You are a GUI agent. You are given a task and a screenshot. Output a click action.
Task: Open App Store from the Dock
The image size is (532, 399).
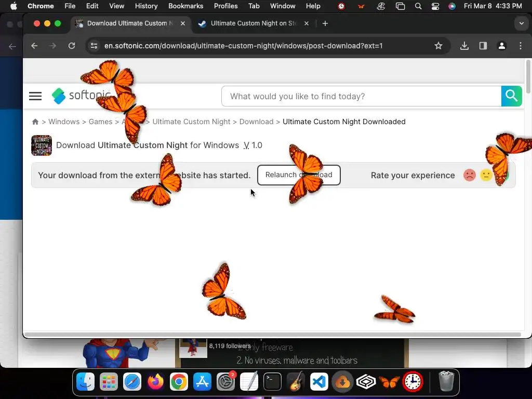click(202, 382)
